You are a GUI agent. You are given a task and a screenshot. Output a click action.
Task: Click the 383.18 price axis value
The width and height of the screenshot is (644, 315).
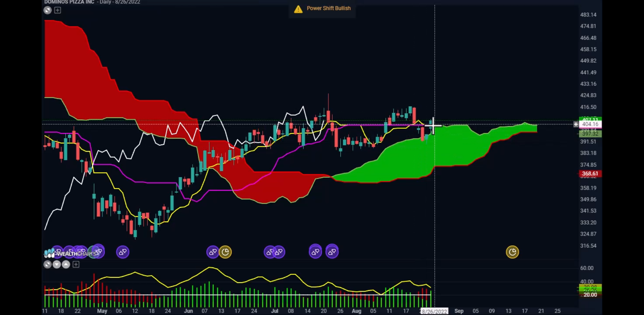(588, 153)
